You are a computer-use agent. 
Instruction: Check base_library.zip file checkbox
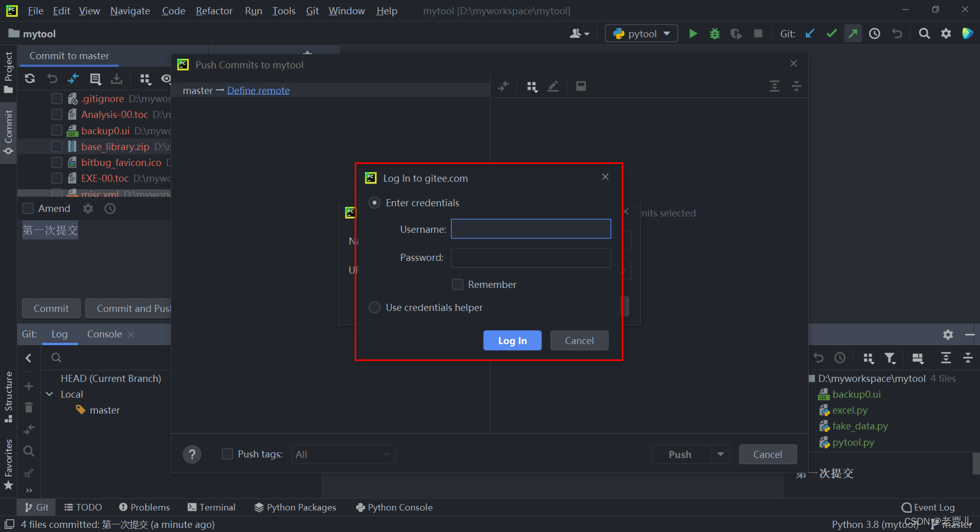(x=57, y=147)
